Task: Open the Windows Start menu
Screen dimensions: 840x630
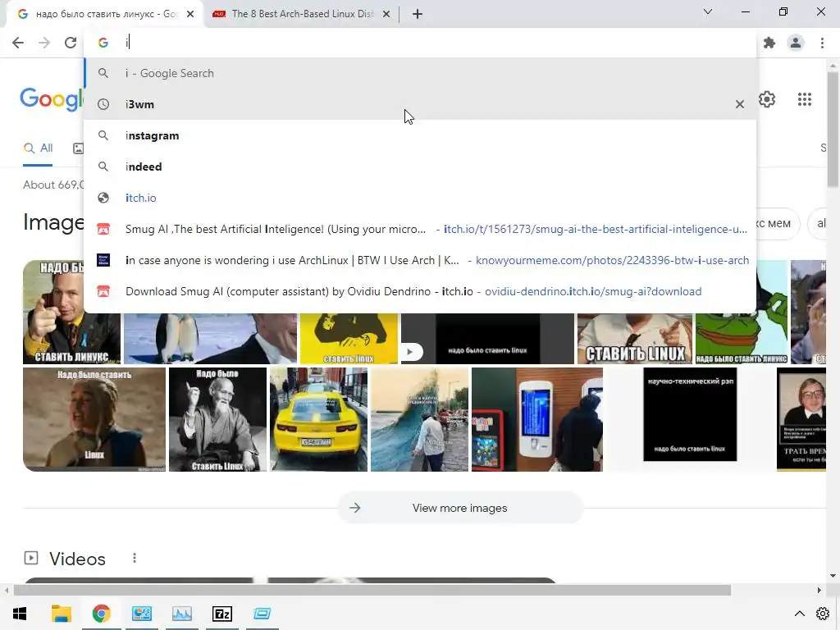Action: click(20, 614)
